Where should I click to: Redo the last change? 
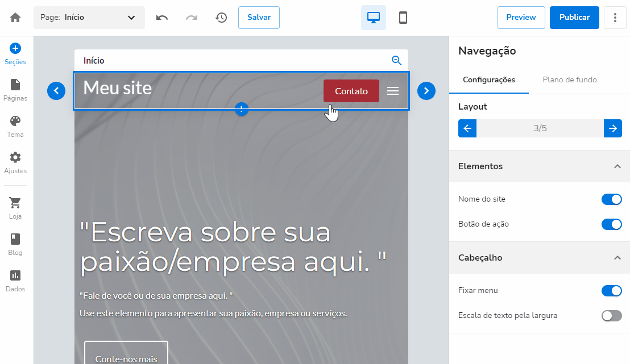[192, 18]
